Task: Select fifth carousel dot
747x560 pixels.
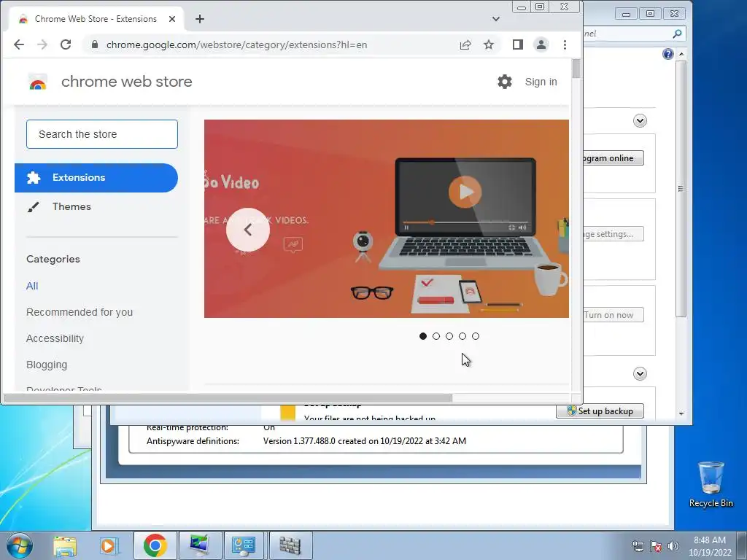Action: point(476,336)
